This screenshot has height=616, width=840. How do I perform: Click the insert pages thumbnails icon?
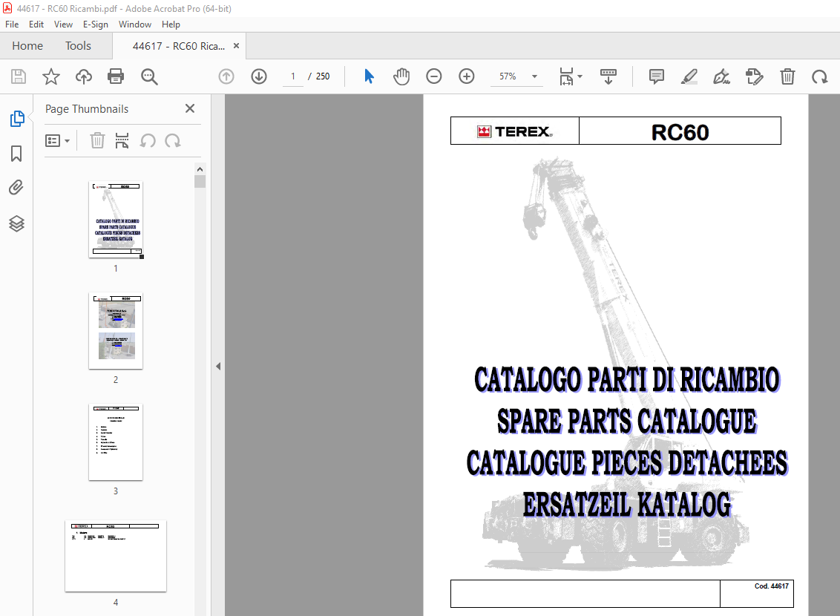tap(122, 141)
